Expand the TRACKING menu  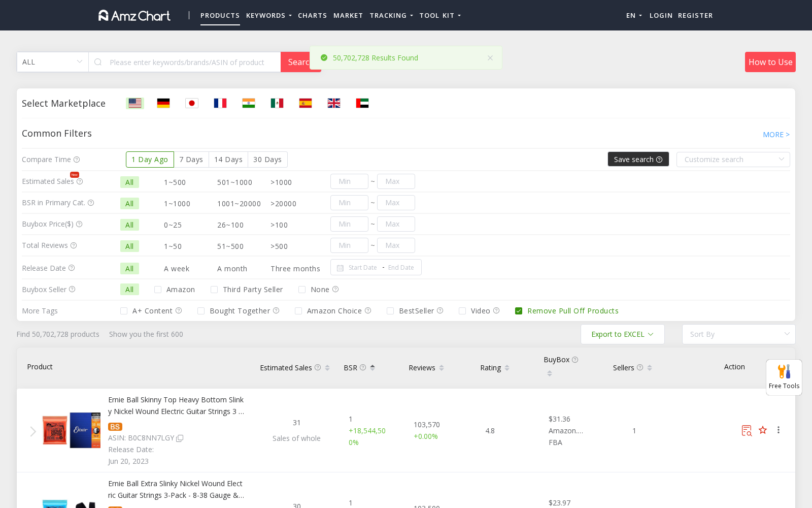[x=391, y=16]
